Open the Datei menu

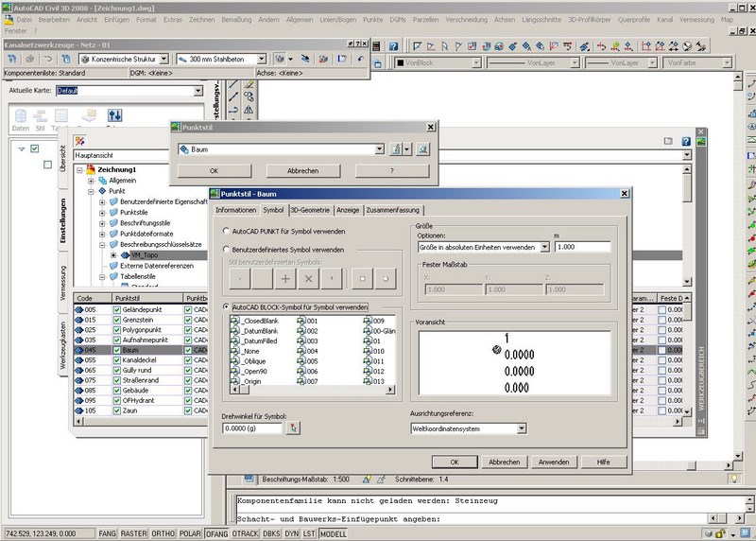(24, 20)
